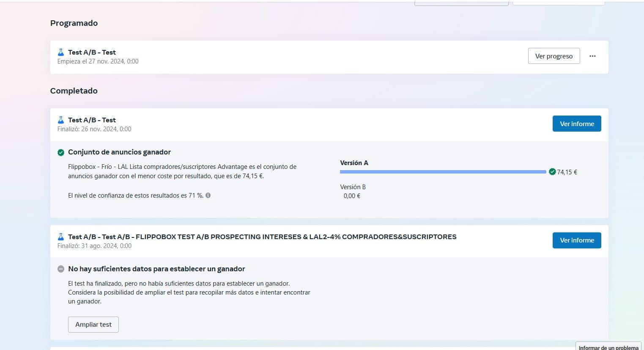Viewport: 644px width, 350px height.
Task: Click the 'Completado' section heading
Action: [x=74, y=91]
